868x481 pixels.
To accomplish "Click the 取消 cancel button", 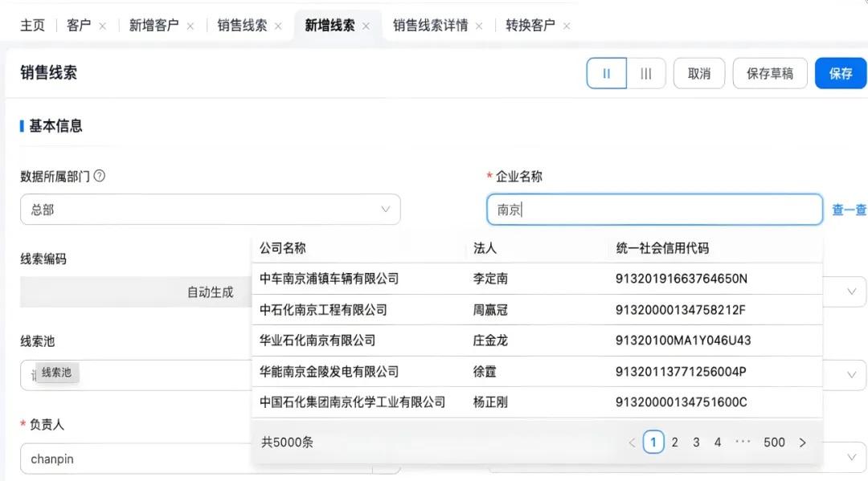I will tap(698, 72).
